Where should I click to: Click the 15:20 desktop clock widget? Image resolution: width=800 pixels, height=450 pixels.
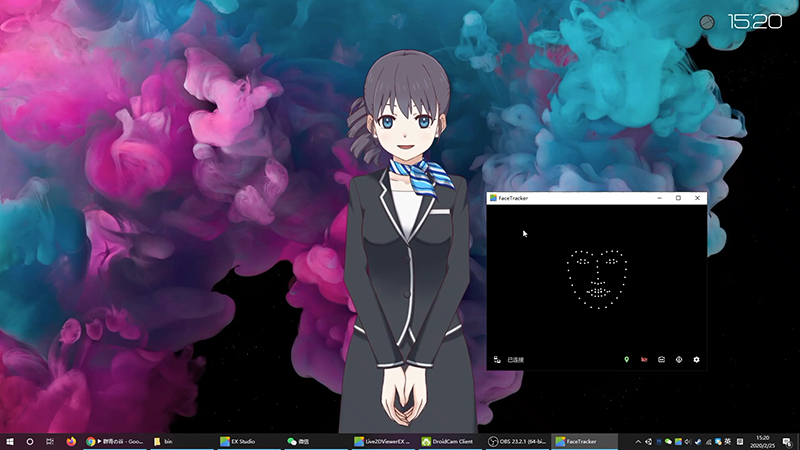point(755,21)
